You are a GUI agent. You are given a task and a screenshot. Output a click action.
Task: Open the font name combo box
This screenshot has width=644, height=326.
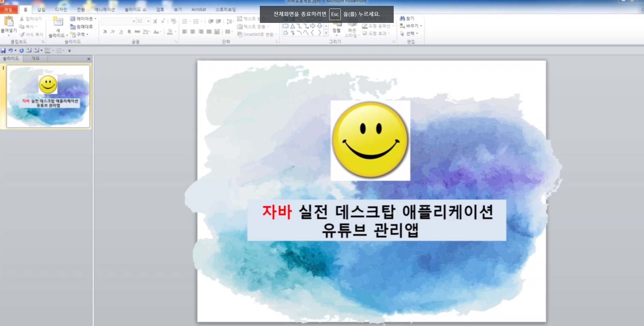118,21
